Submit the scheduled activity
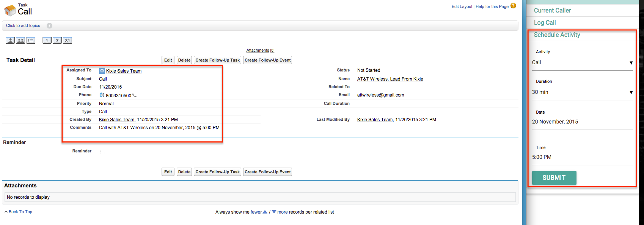The image size is (644, 225). (x=554, y=178)
